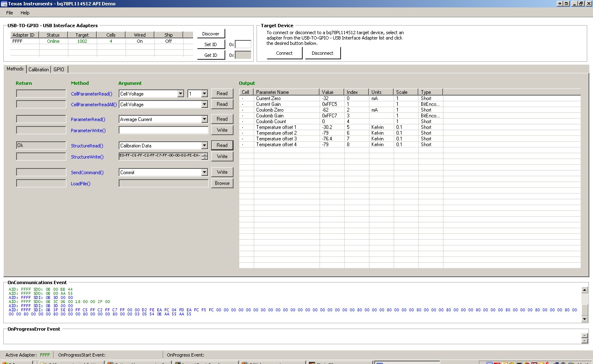The height and width of the screenshot is (364, 593).
Task: Click the Wired column header
Action: pyautogui.click(x=140, y=35)
